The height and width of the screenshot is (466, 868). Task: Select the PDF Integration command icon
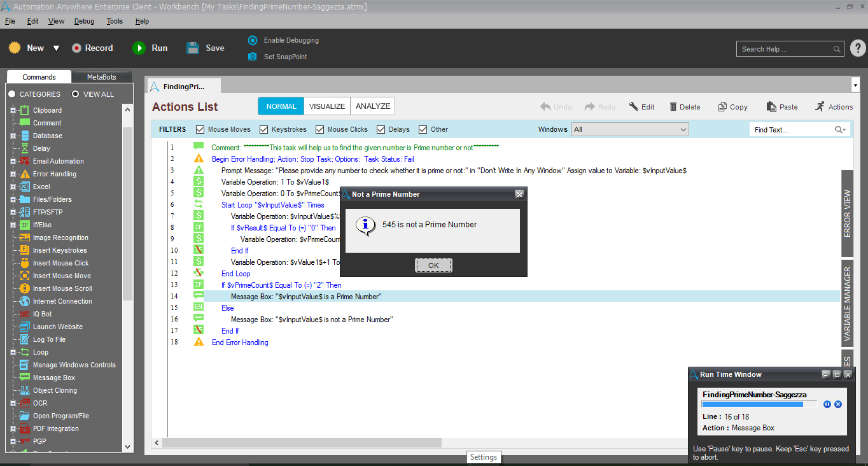coord(25,428)
